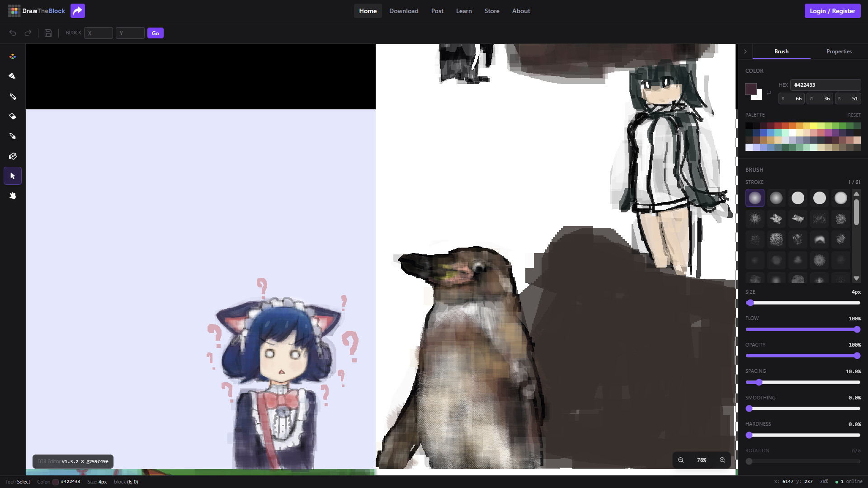The height and width of the screenshot is (488, 868).
Task: Select the eraser tool
Action: 13,116
